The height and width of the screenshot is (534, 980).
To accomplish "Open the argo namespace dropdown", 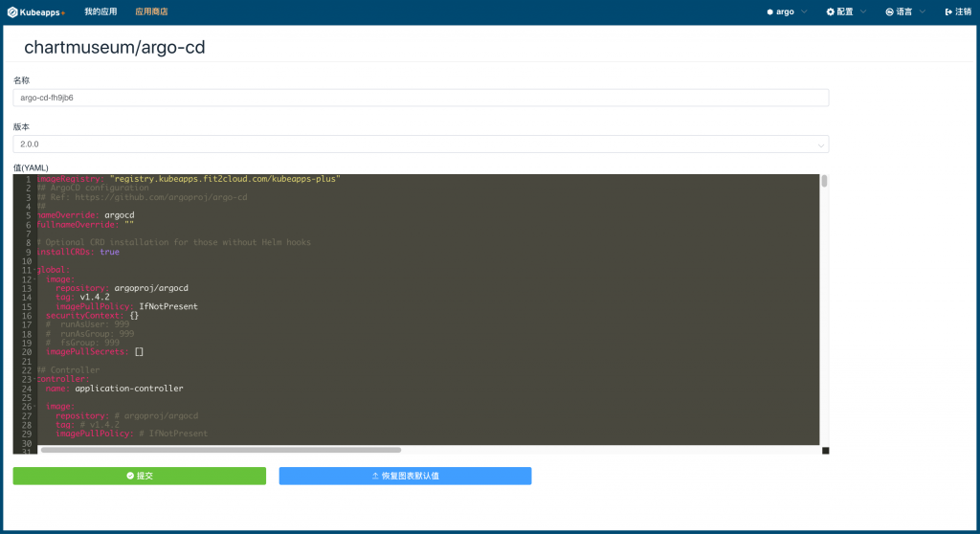I will tap(787, 11).
